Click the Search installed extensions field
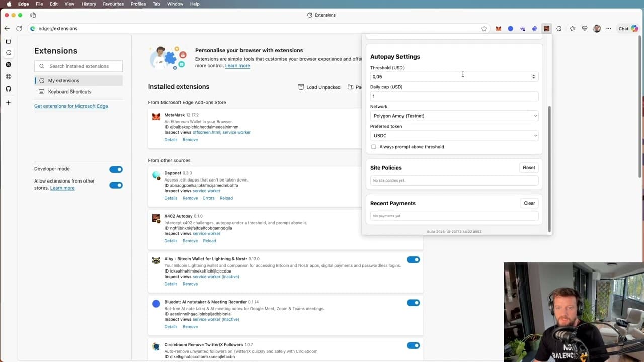Screen dimensions: 644x362 pos(78,66)
